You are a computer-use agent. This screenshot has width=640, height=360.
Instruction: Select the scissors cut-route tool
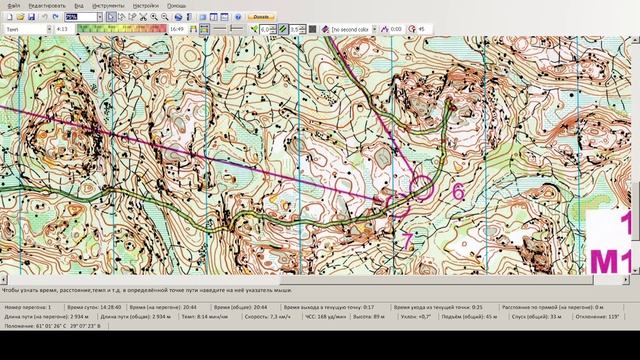[143, 17]
